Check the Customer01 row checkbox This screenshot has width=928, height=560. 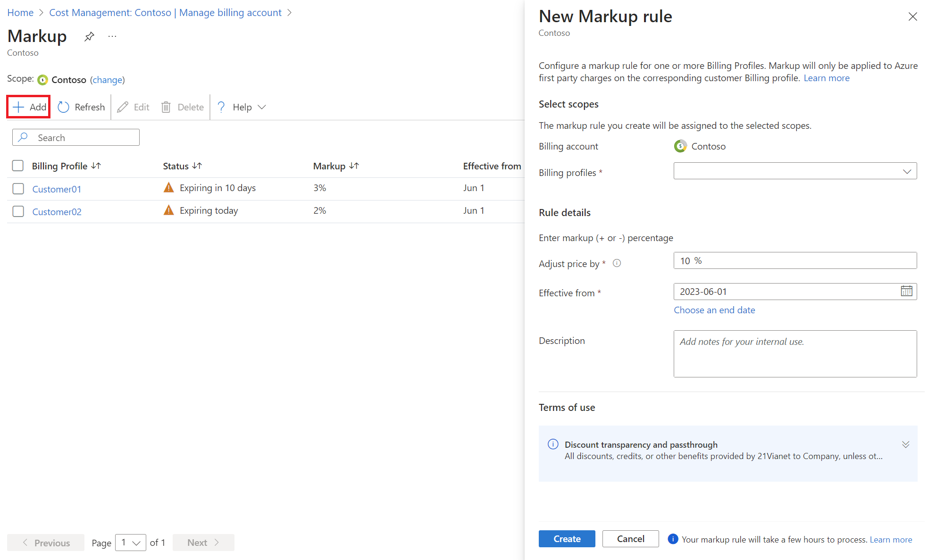18,189
